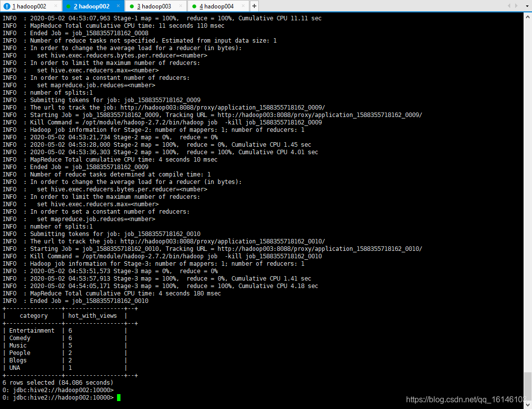Click the 'category' column header
The height and width of the screenshot is (409, 532).
coord(34,316)
